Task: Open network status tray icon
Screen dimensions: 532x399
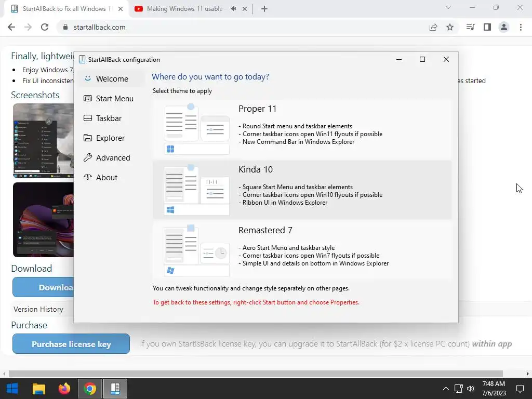Action: click(459, 389)
